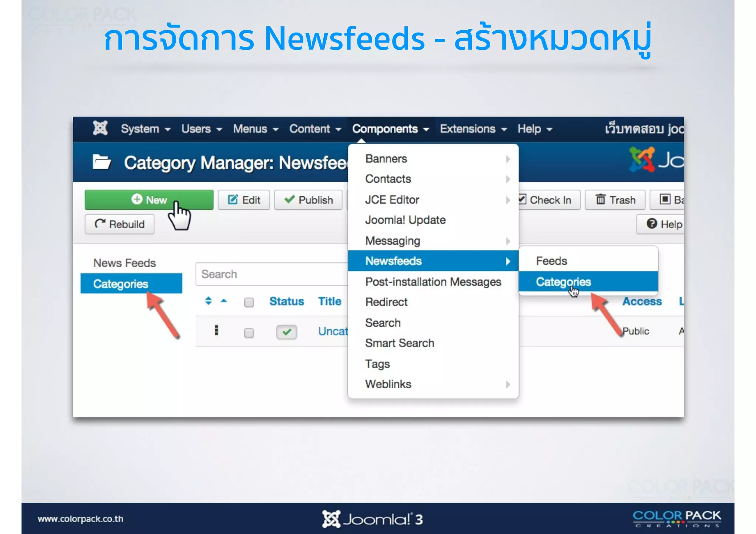Click the trash can icon
The image size is (756, 534).
click(601, 199)
